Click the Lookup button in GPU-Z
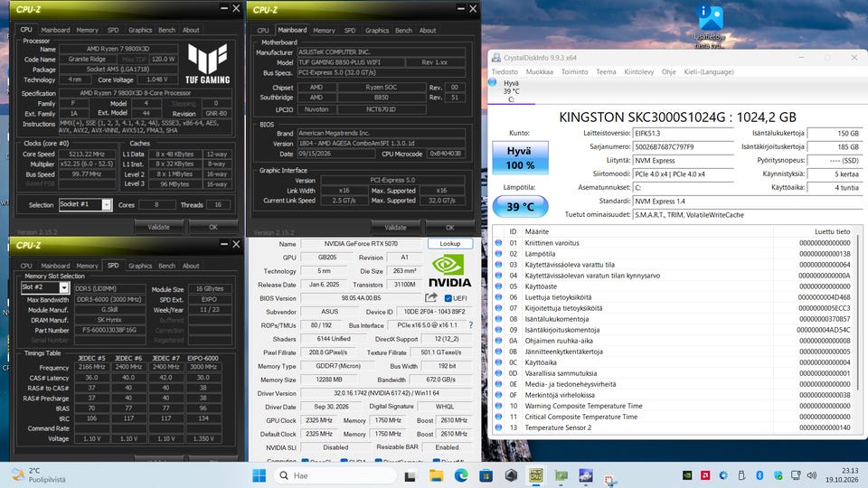Viewport: 868px width, 488px height. point(450,243)
